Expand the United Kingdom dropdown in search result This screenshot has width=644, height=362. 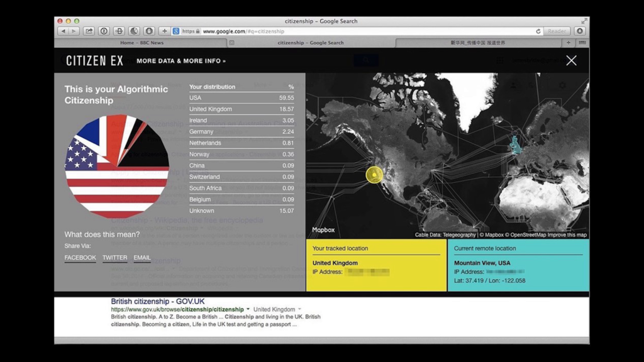pos(299,309)
